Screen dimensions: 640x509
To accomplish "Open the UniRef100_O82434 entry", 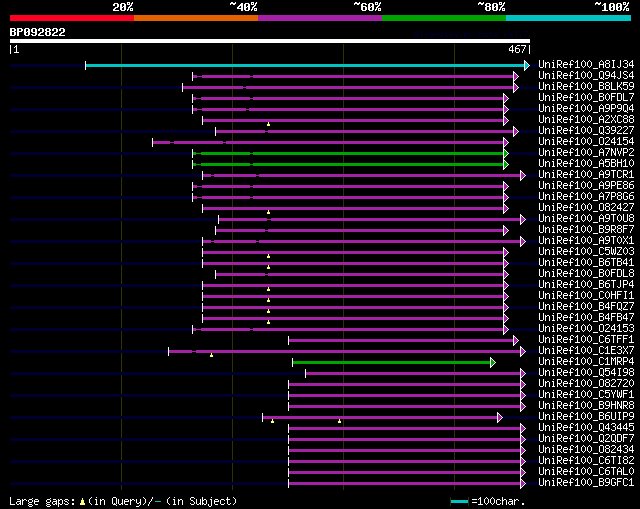I will click(586, 450).
